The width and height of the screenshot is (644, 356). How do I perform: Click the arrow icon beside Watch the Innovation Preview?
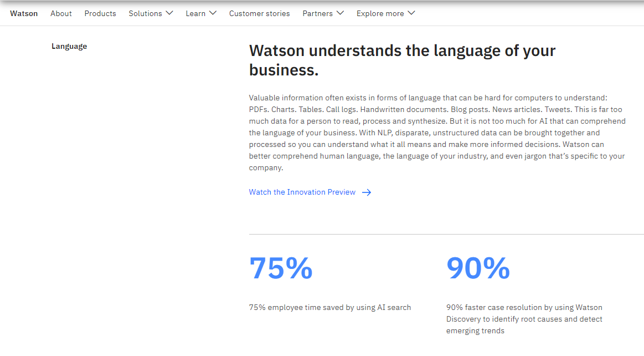[367, 192]
